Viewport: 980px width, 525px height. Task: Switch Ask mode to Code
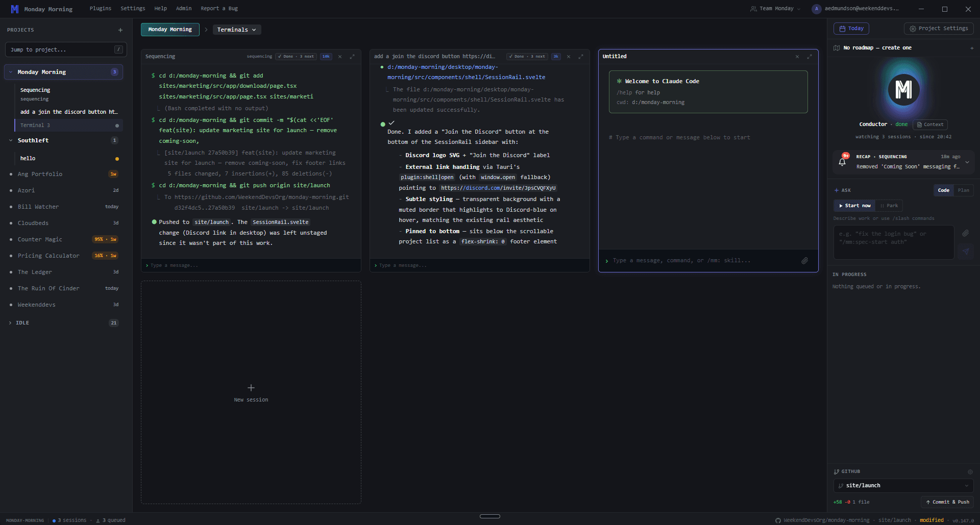(x=944, y=190)
